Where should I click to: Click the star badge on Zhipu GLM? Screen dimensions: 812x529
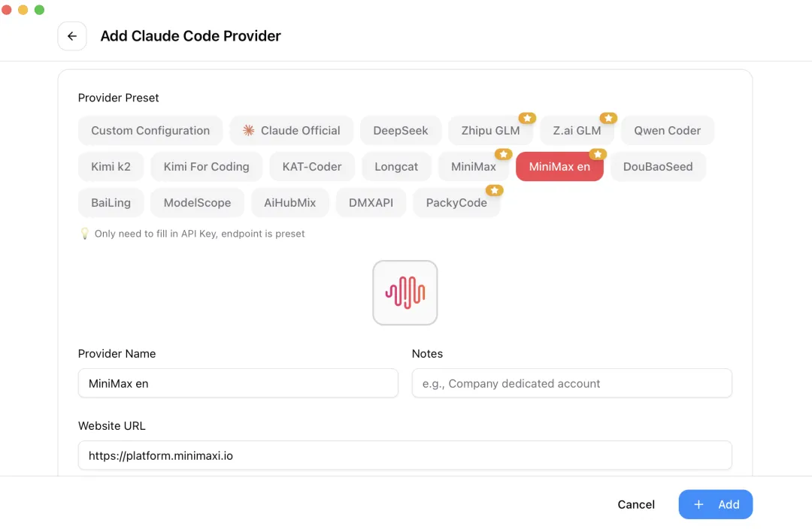pyautogui.click(x=527, y=118)
